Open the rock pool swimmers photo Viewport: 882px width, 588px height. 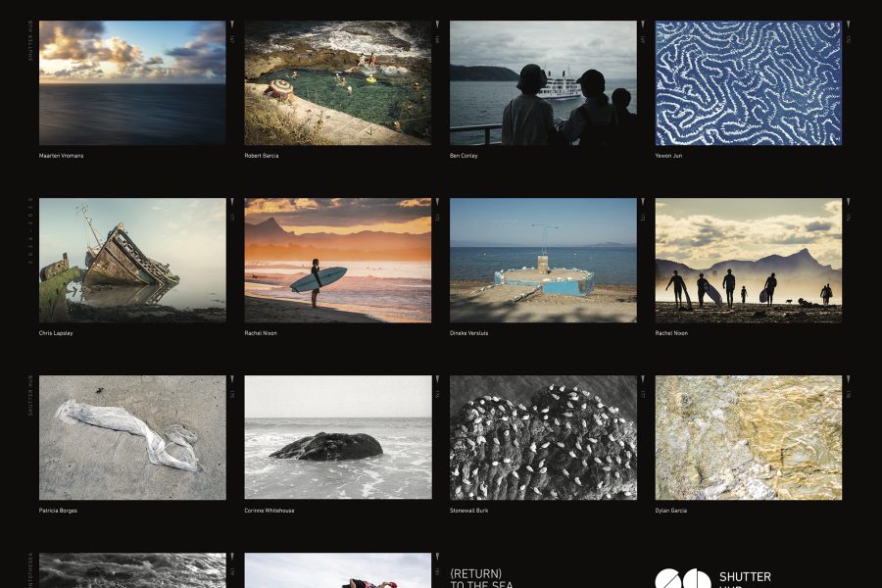(x=337, y=83)
